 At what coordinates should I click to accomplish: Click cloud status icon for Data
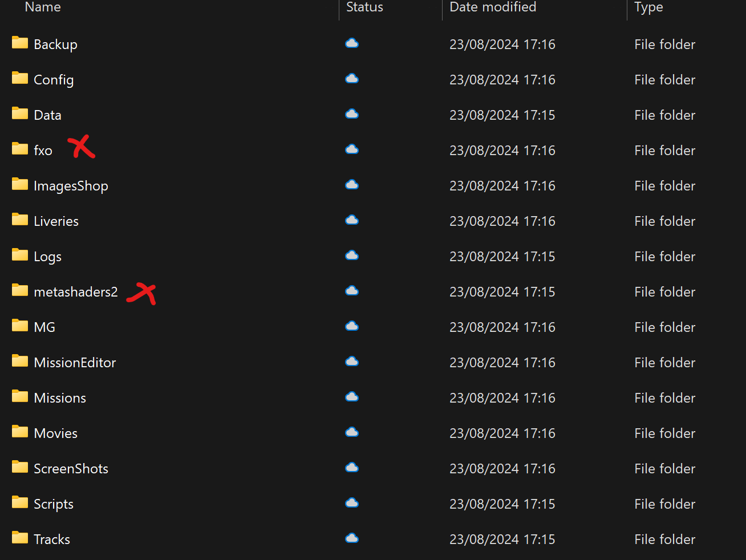click(x=352, y=114)
